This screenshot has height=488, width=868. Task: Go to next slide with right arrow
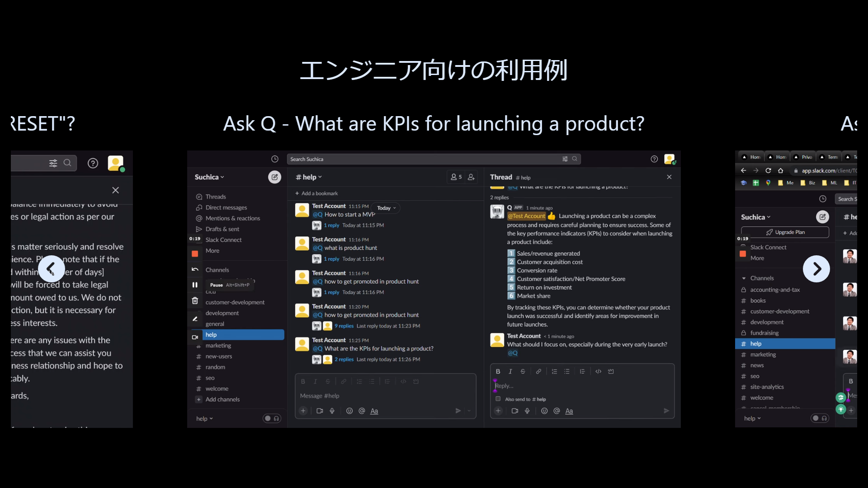(x=816, y=269)
